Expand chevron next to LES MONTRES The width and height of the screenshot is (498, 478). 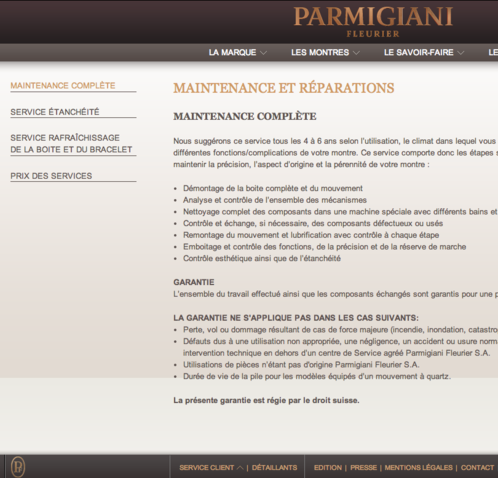click(356, 53)
